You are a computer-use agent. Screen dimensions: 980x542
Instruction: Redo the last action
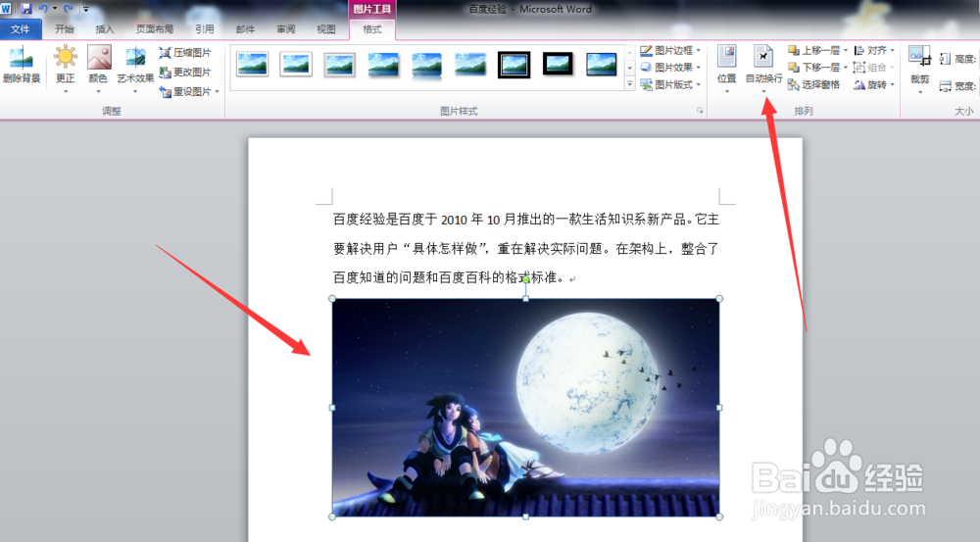coord(69,9)
